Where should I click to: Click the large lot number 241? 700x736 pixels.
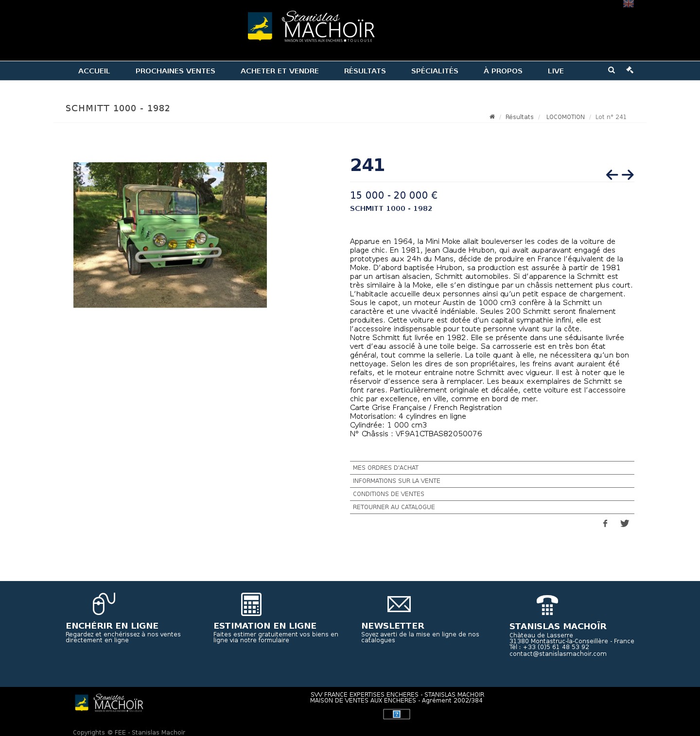[x=367, y=165]
